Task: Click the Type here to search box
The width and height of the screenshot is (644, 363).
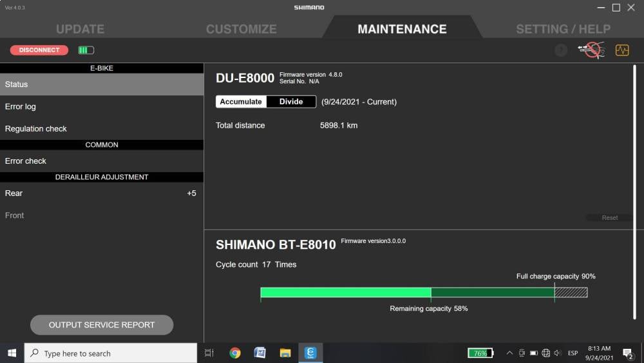Action: [111, 353]
